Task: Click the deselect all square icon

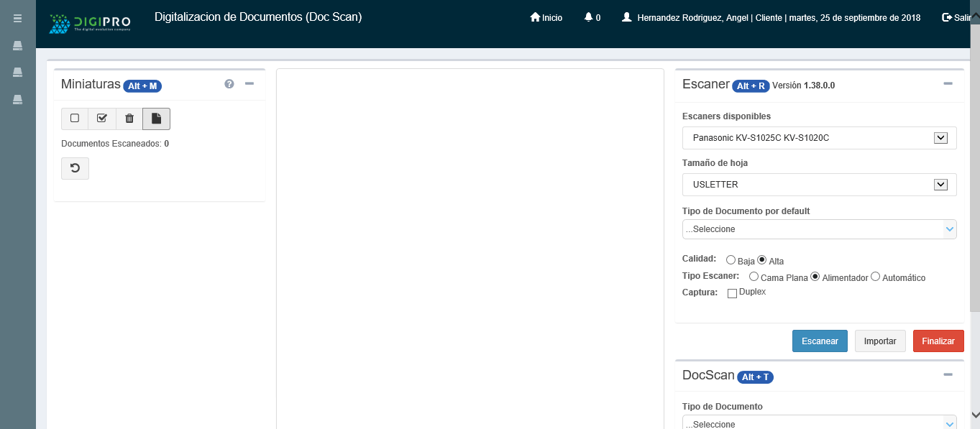Action: coord(75,119)
